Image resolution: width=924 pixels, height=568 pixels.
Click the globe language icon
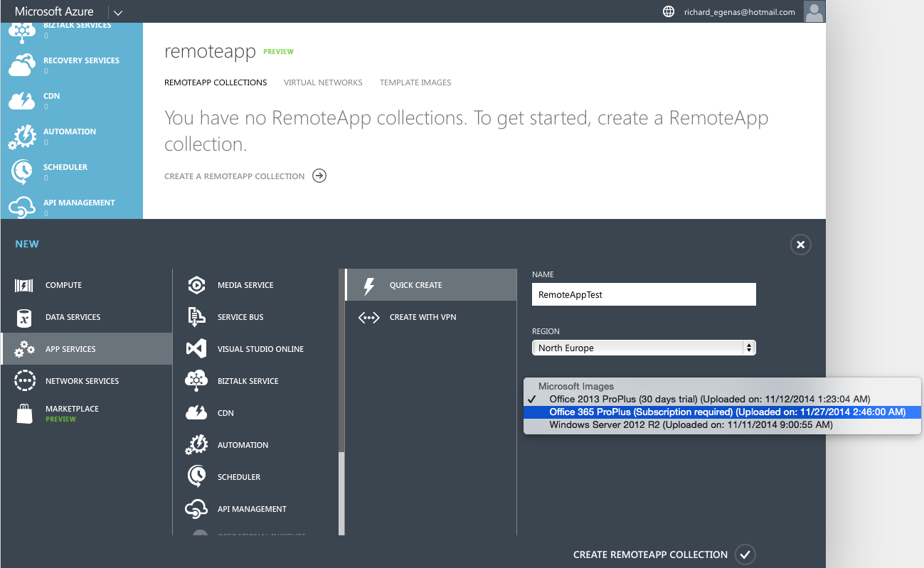click(x=668, y=12)
